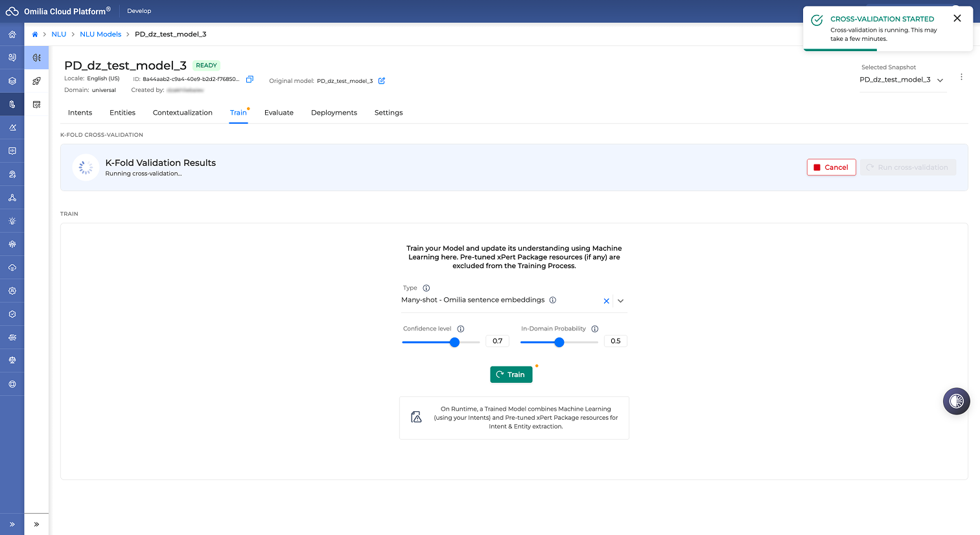Open the Deployments tab
980x535 pixels.
tap(334, 113)
